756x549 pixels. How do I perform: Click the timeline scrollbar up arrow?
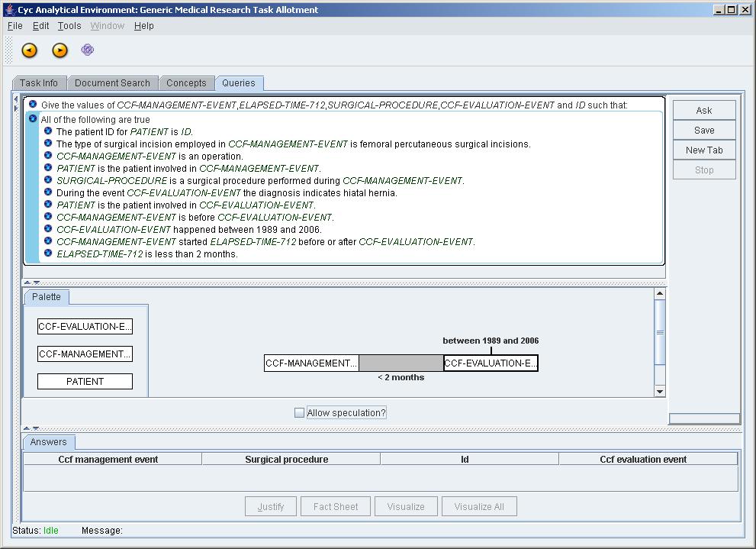tap(660, 294)
